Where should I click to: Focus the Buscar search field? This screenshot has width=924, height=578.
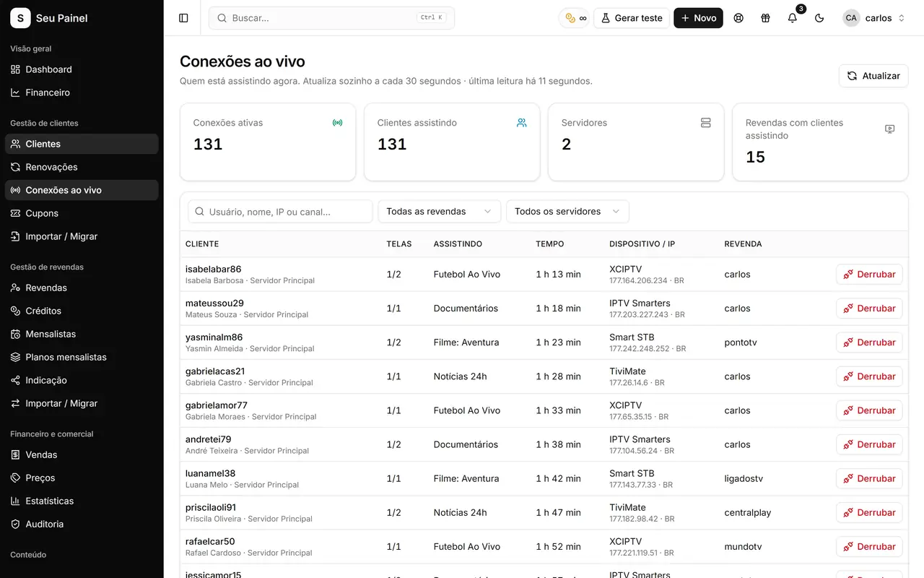(x=331, y=18)
